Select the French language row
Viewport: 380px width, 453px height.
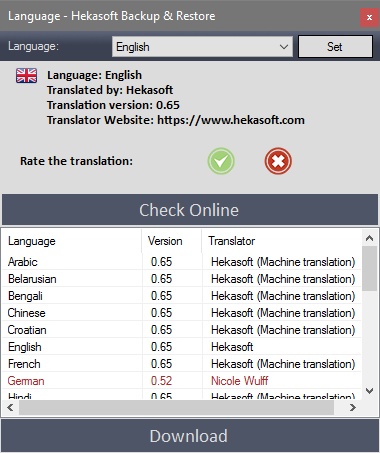182,364
